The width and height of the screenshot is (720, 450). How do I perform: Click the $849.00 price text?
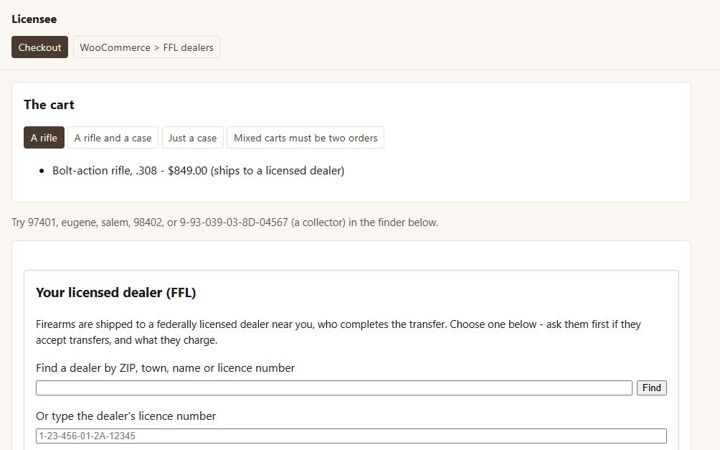tap(188, 171)
